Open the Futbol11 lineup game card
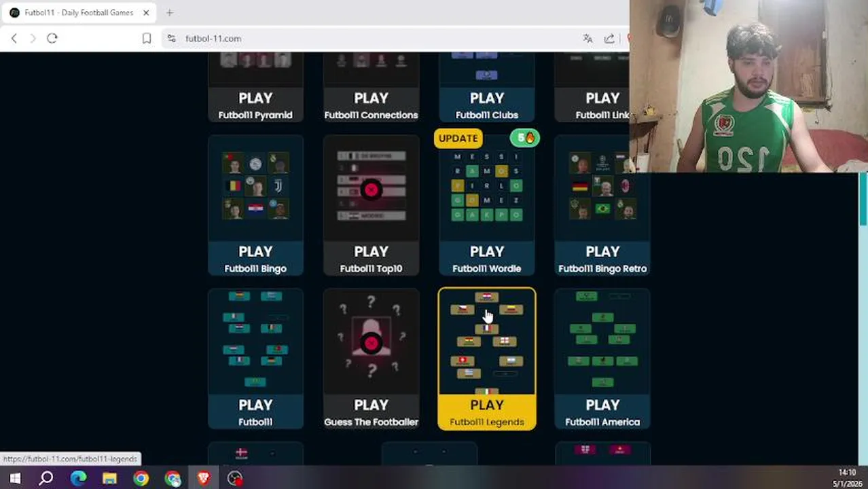 point(255,359)
